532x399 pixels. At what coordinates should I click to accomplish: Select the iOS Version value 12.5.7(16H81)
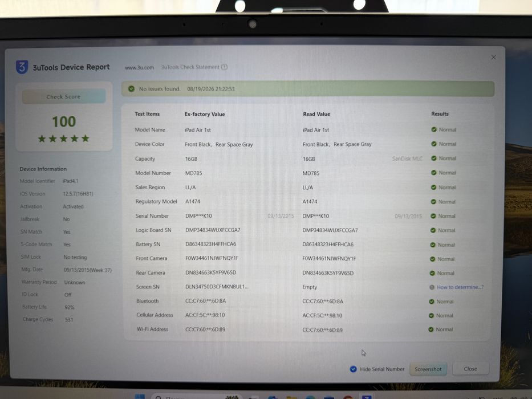pos(78,194)
